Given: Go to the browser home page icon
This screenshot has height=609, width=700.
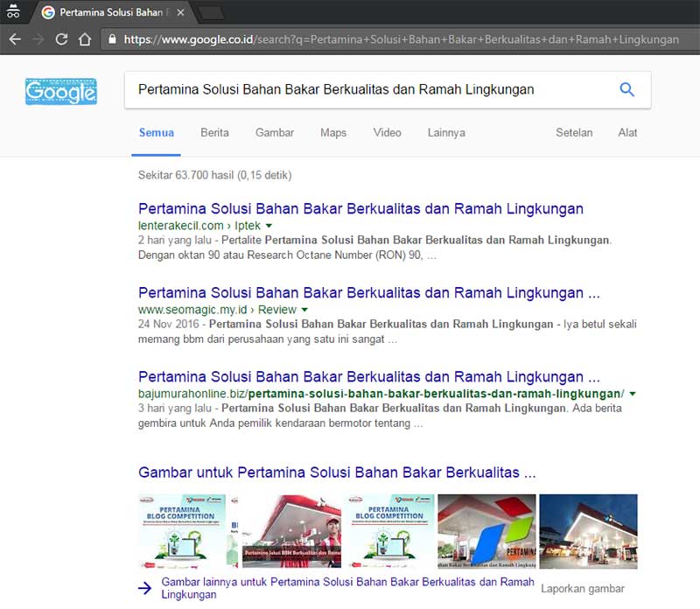Looking at the screenshot, I should point(85,39).
